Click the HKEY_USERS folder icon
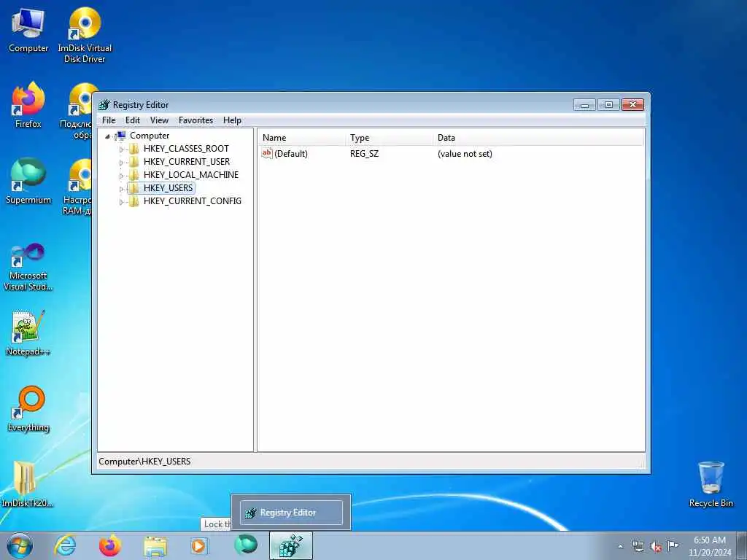Image resolution: width=747 pixels, height=560 pixels. click(x=134, y=188)
